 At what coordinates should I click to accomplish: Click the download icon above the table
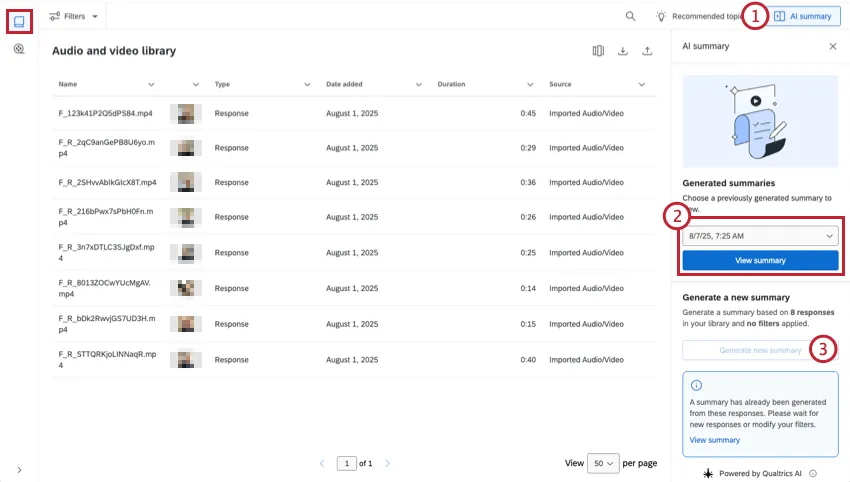tap(623, 51)
